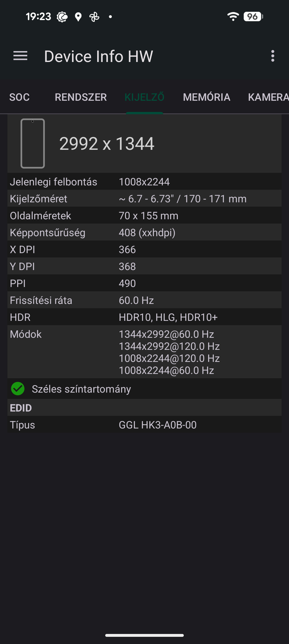Tap the HDR supported formats row
Screen dimensions: 289x644
point(144,317)
